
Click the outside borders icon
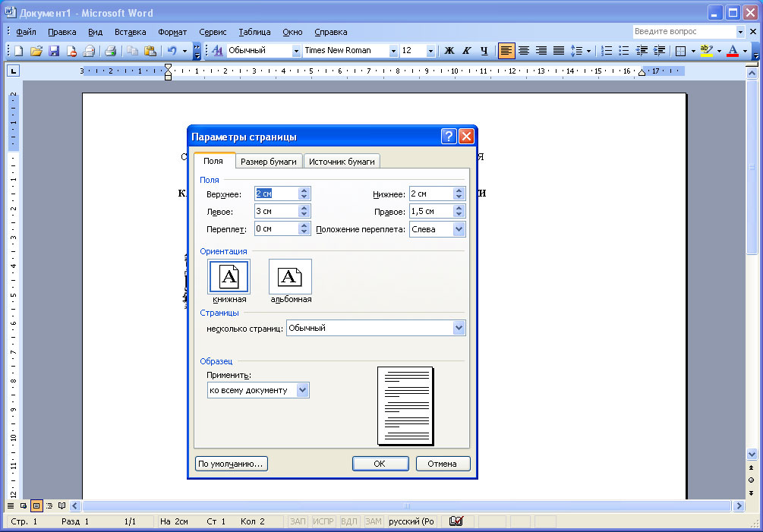[681, 51]
